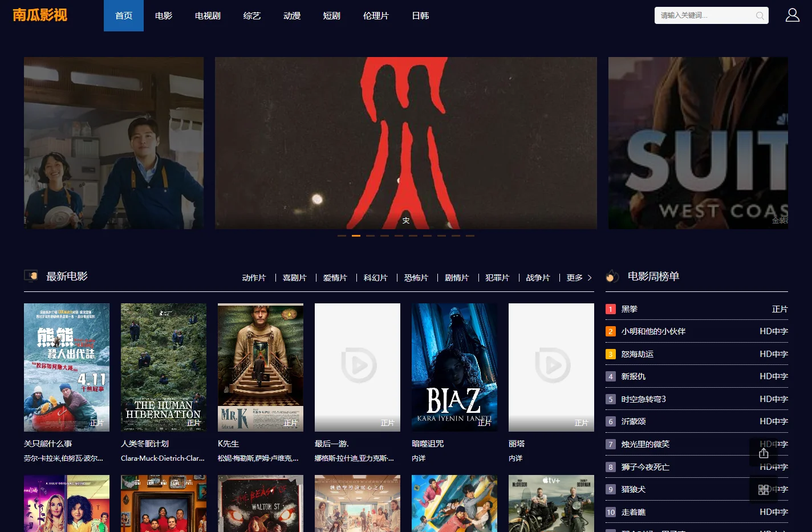
Task: Switch to the 日韩 nav tab
Action: (420, 15)
